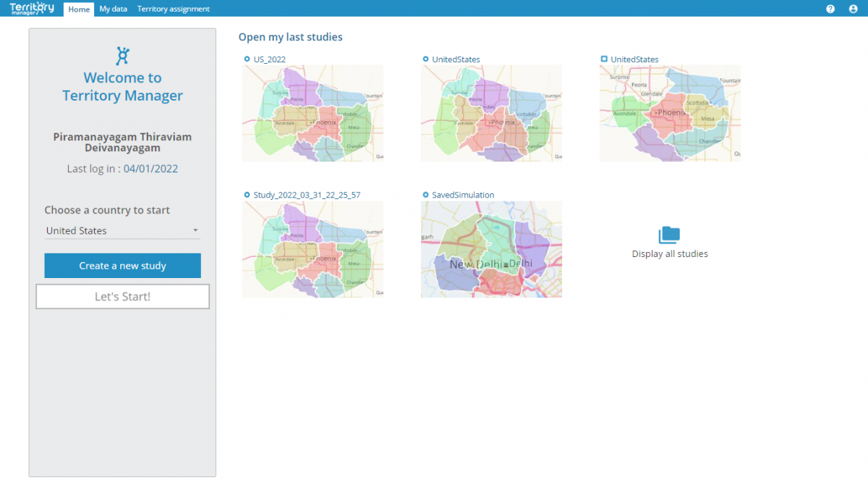Click the circle icon beside SavedSimulation

tap(425, 195)
